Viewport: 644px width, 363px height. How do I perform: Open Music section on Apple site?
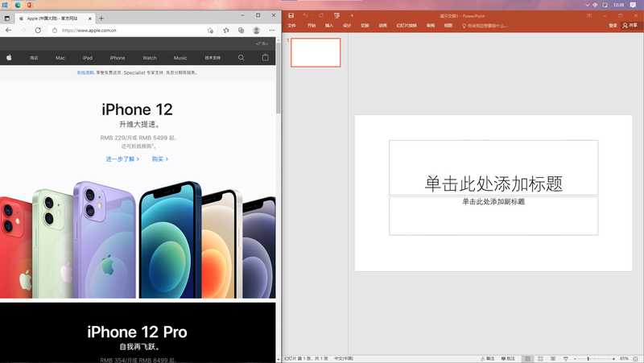[180, 58]
